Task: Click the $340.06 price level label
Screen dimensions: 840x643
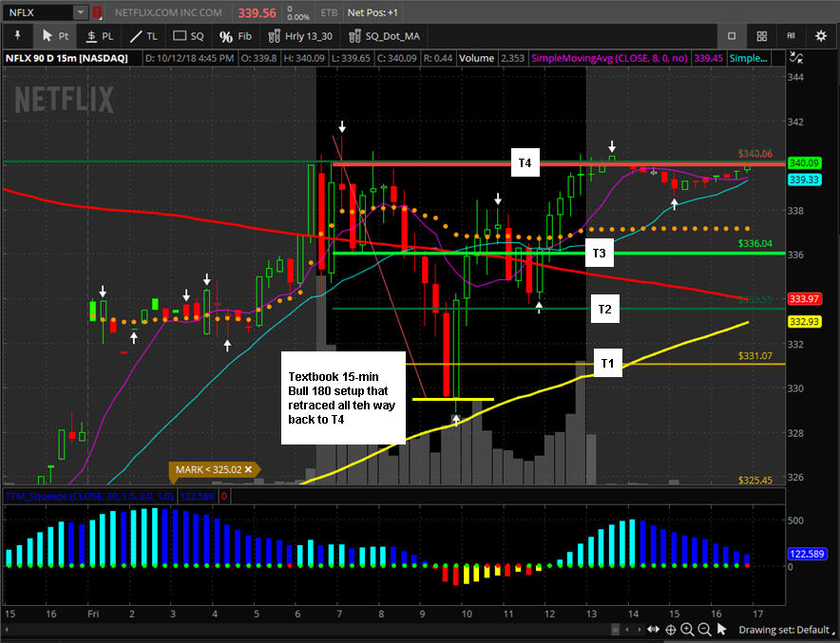Action: point(754,154)
